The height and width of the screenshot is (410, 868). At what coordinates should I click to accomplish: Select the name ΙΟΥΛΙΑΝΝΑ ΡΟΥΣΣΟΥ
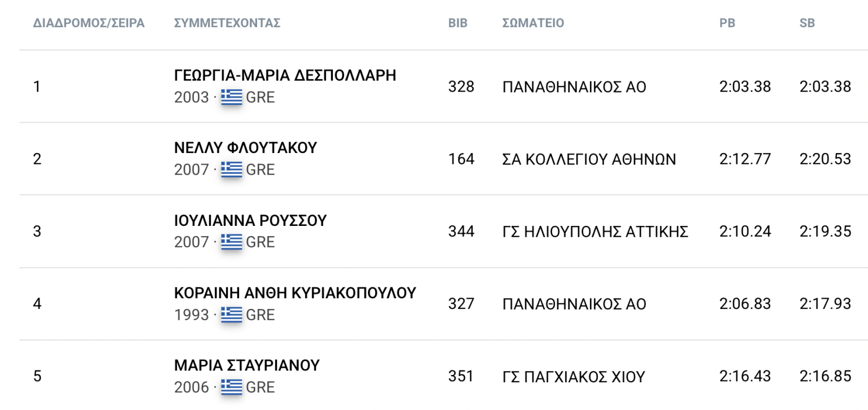coord(250,220)
